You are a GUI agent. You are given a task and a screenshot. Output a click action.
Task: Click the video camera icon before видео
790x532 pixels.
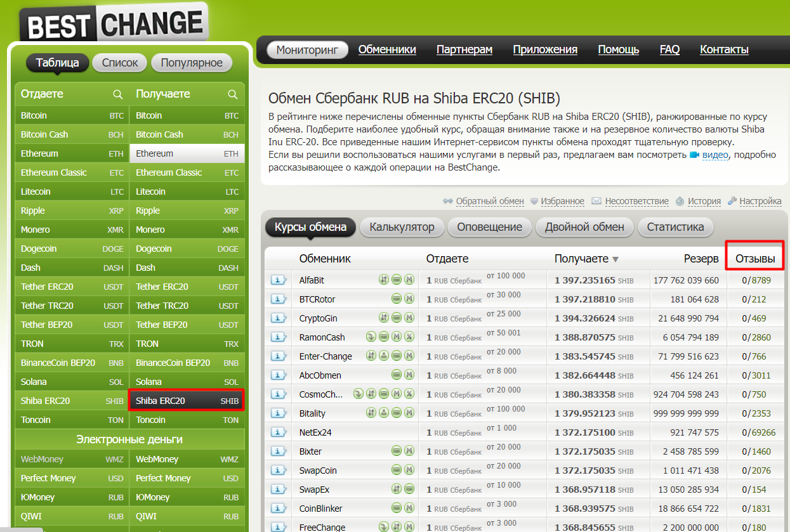694,155
